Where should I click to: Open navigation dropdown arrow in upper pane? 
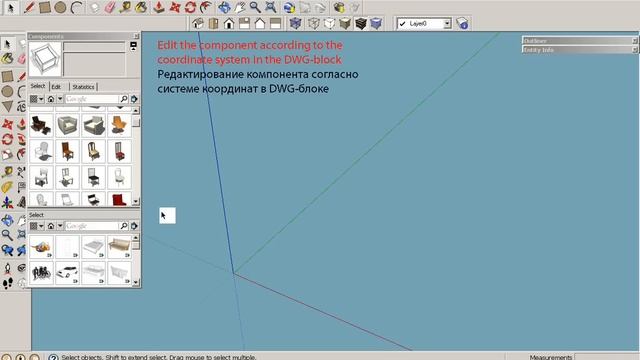pyautogui.click(x=60, y=99)
